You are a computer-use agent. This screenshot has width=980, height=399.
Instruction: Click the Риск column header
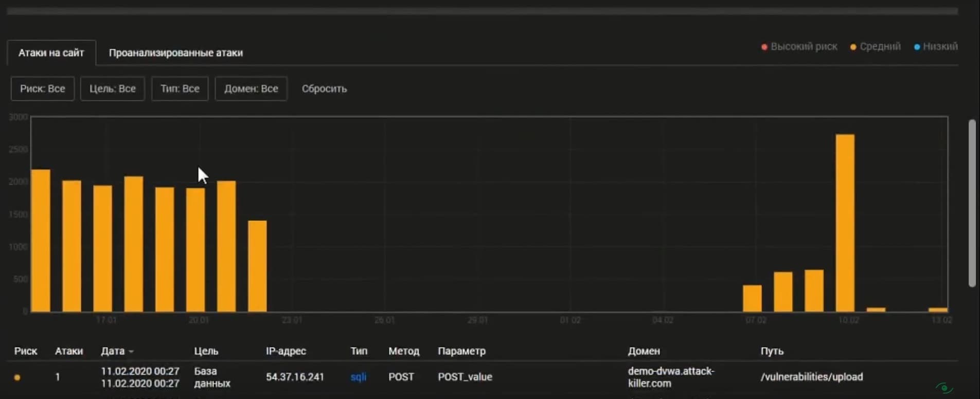click(x=26, y=351)
